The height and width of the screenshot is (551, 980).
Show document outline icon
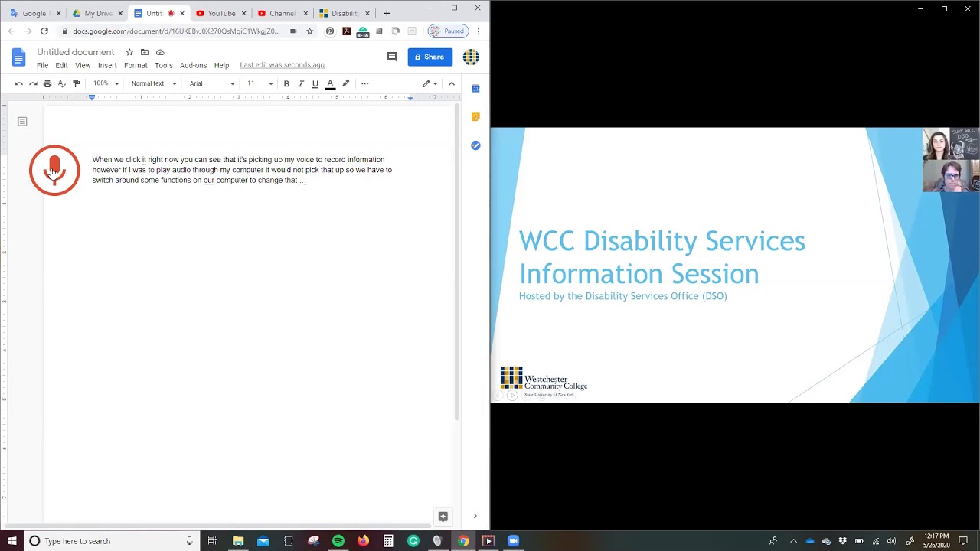[22, 122]
